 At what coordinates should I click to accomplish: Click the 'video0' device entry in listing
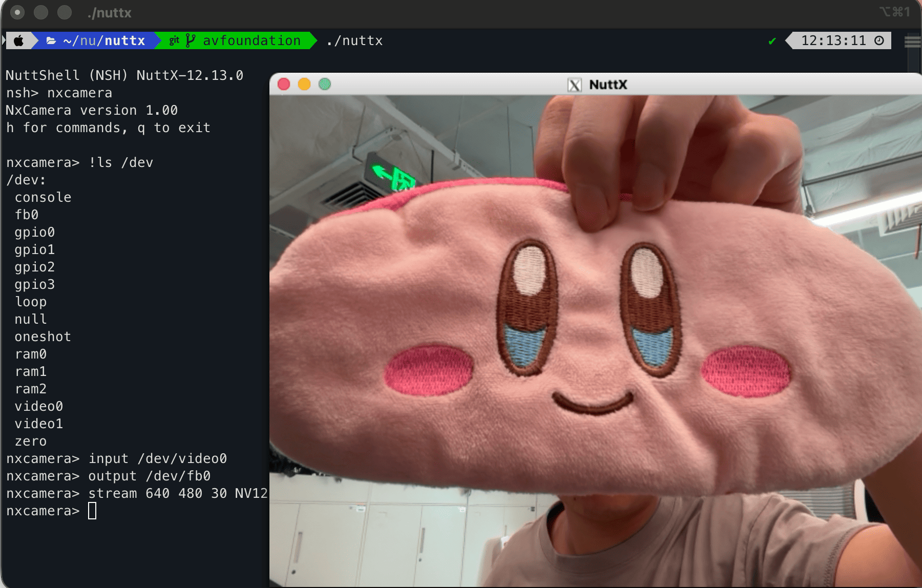(39, 406)
